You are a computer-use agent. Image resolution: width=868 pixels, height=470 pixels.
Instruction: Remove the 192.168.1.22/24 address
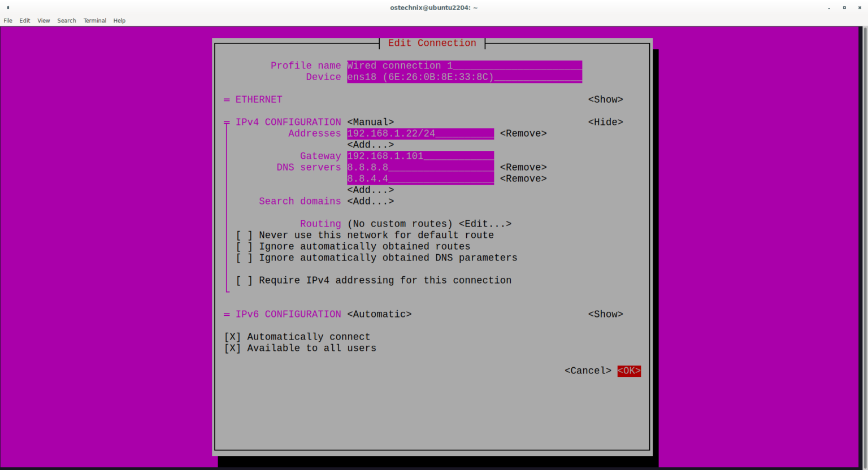[523, 133]
